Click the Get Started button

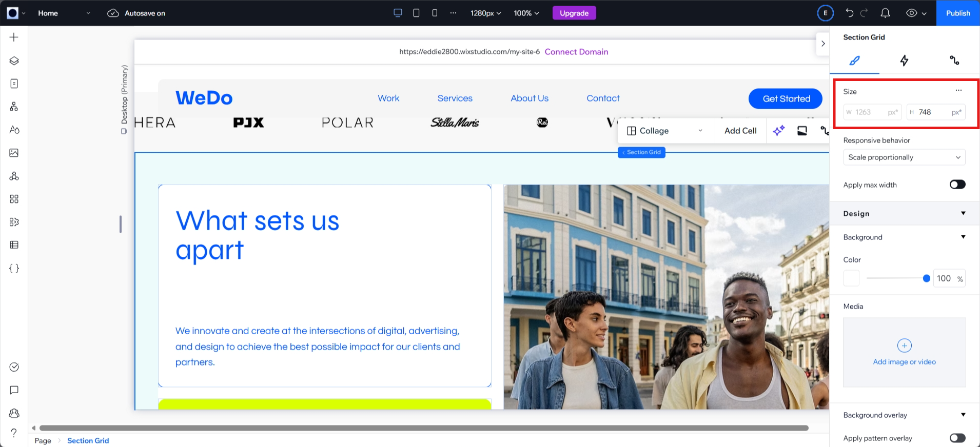click(x=786, y=99)
